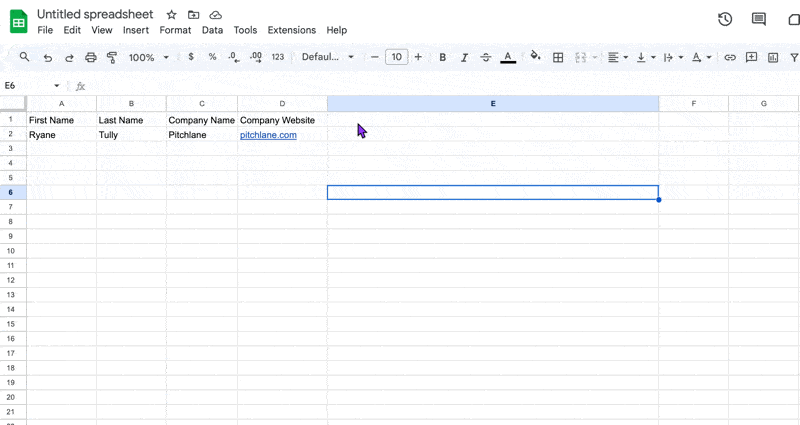
Task: Toggle italic formatting
Action: (464, 57)
